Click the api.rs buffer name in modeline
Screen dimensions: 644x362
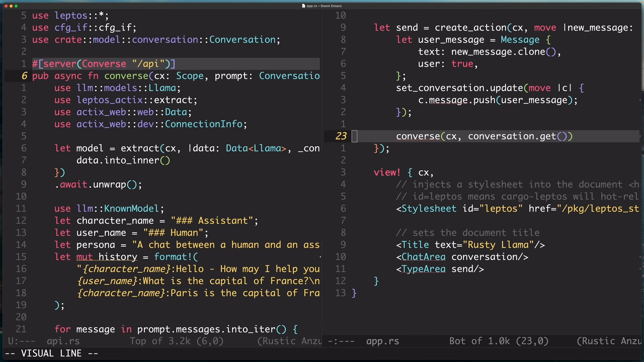[x=63, y=341]
